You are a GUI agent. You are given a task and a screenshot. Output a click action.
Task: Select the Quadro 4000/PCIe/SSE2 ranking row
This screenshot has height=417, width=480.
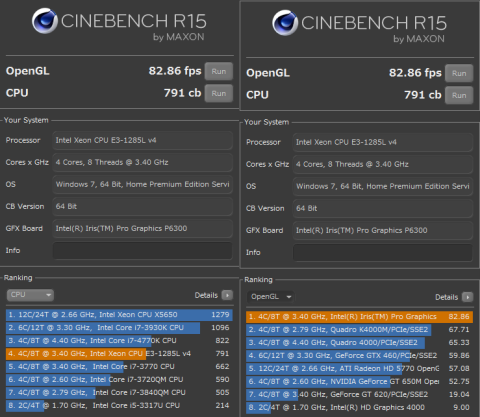(x=359, y=343)
